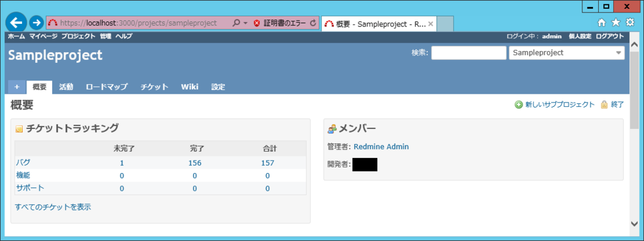The width and height of the screenshot is (644, 241).
Task: Click the ログアウト link
Action: (x=610, y=36)
